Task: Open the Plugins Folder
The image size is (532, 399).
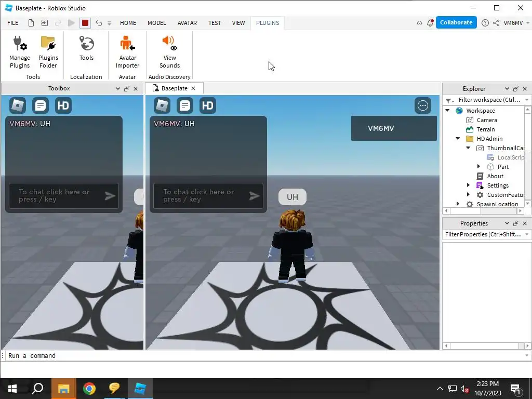Action: pyautogui.click(x=48, y=52)
